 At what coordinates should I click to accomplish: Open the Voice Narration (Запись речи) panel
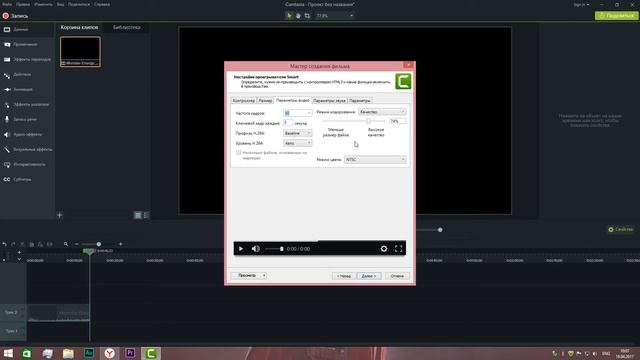27,120
